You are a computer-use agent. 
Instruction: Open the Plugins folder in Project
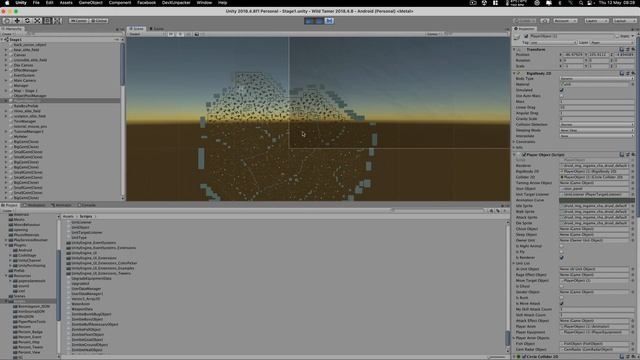pos(20,245)
